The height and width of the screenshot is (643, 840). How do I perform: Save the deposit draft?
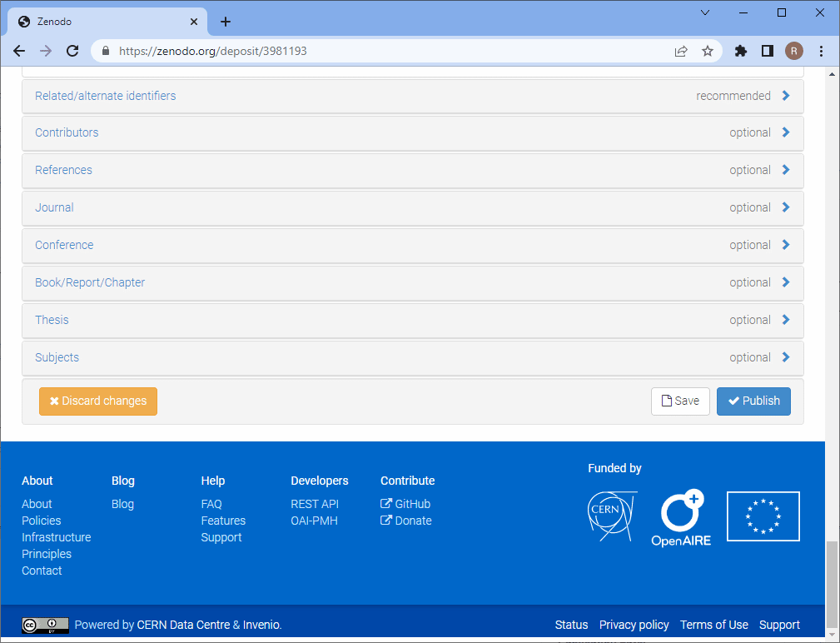tap(680, 401)
